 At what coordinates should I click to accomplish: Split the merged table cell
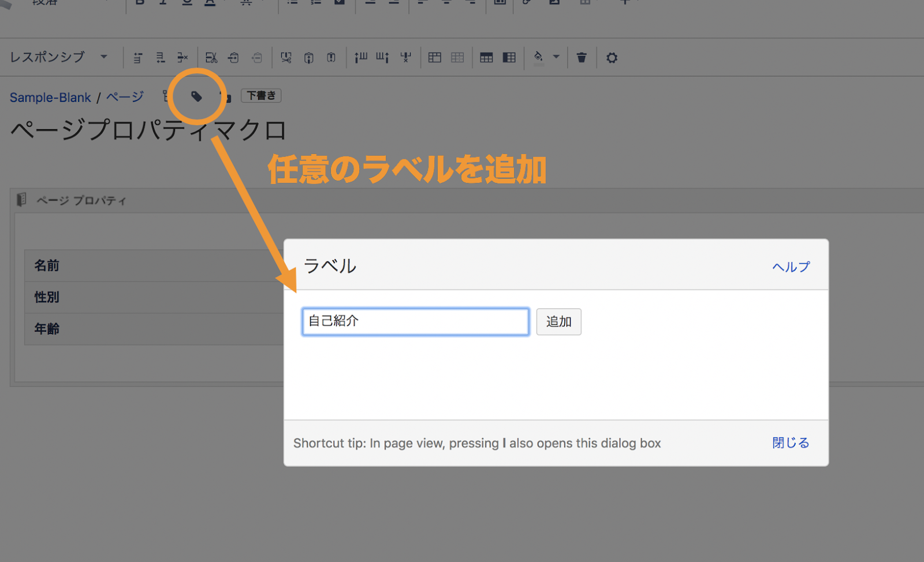[x=457, y=58]
